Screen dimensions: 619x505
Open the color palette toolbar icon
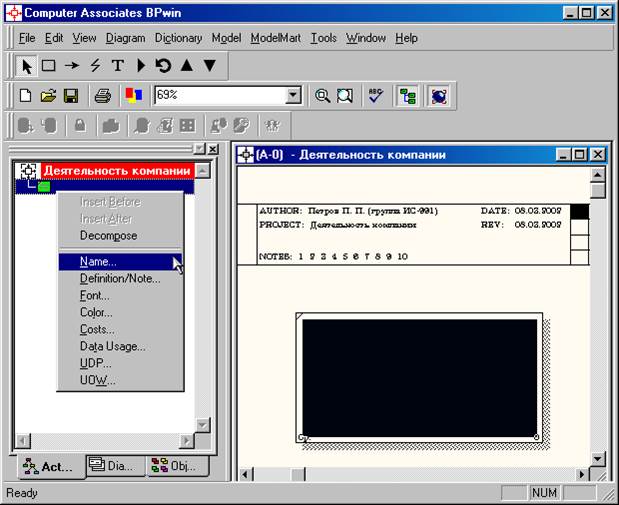(133, 96)
